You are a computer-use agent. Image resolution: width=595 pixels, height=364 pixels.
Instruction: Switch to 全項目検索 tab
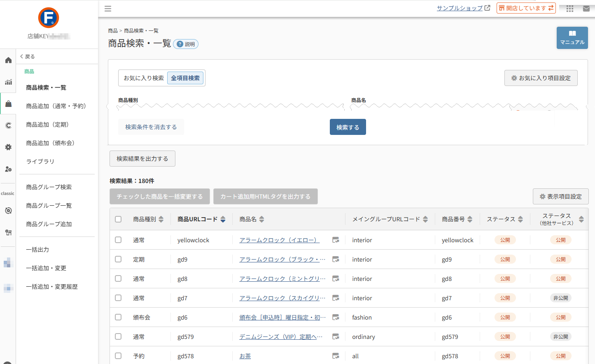[x=185, y=78]
